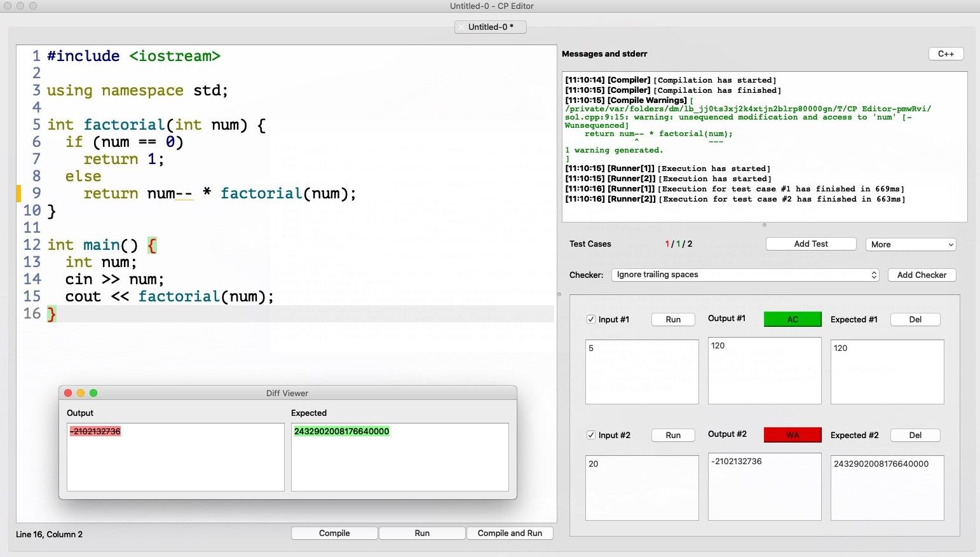Click the Diff Viewer Expected highlighted value

point(341,431)
